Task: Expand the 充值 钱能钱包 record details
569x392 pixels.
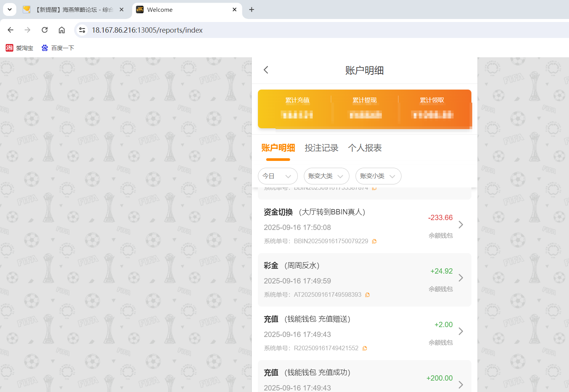Action: coord(461,331)
